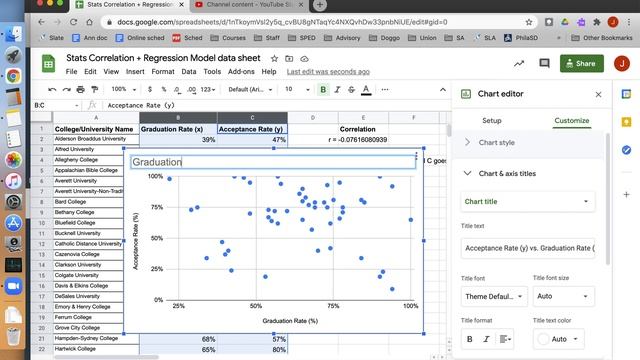The image size is (640, 360).
Task: Open the Chart title type dropdown
Action: tap(527, 201)
